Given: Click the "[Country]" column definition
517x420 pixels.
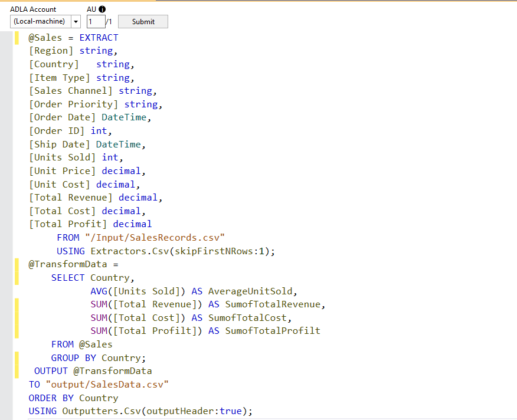Looking at the screenshot, I should pyautogui.click(x=54, y=64).
